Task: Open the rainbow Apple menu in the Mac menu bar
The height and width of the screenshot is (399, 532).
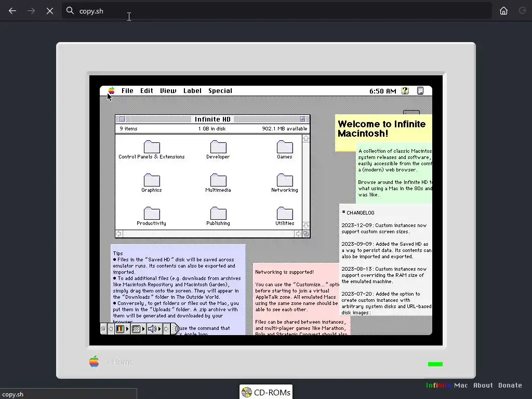Action: (x=112, y=90)
